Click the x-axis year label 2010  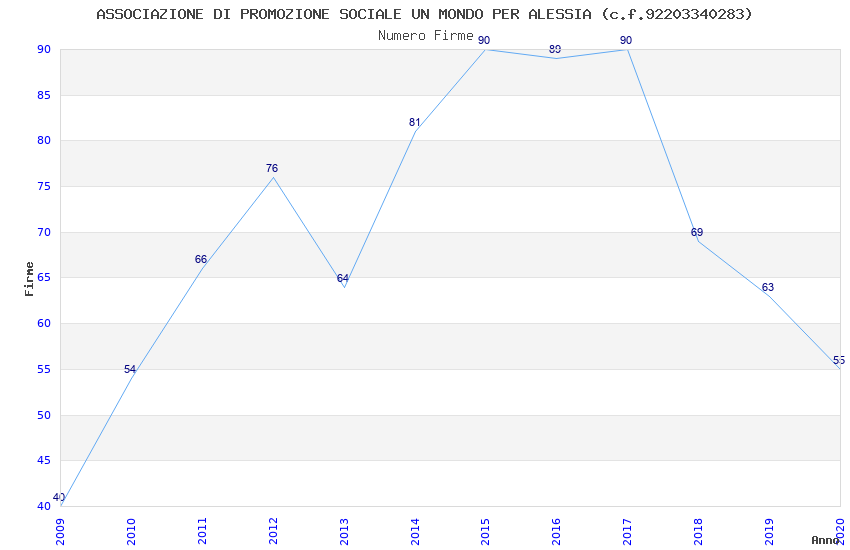[x=131, y=532]
